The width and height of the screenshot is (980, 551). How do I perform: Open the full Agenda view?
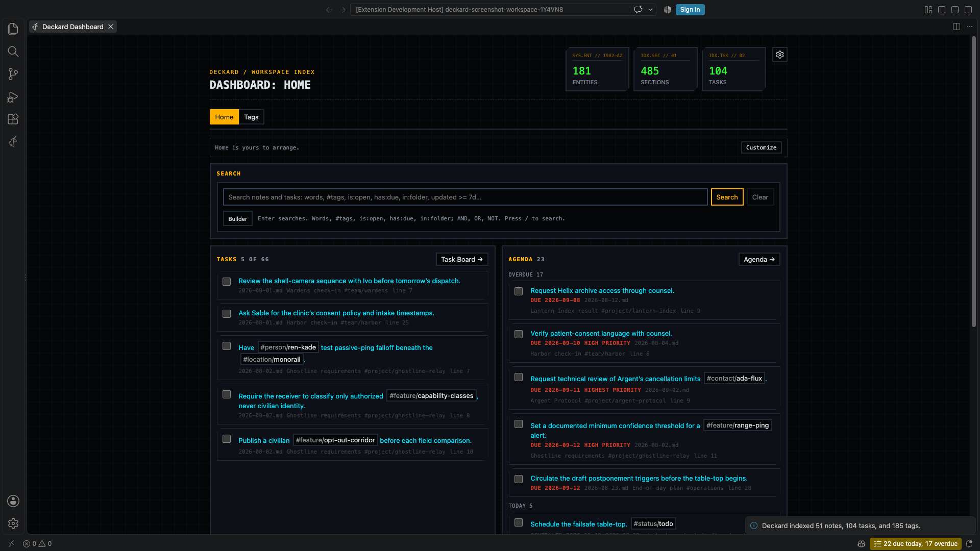pos(759,259)
